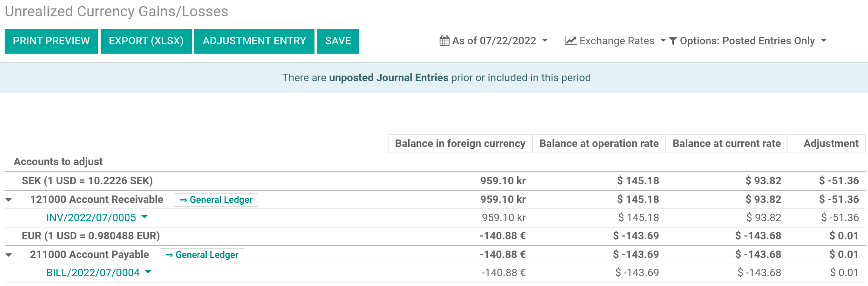Image resolution: width=868 pixels, height=286 pixels.
Task: Click the ADJUSTMENT ENTRY button
Action: click(x=254, y=41)
